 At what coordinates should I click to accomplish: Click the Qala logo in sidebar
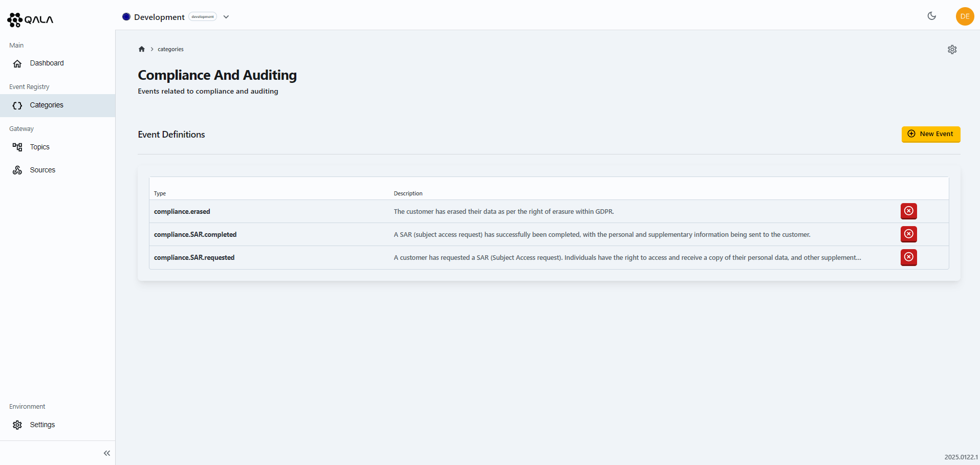click(30, 19)
